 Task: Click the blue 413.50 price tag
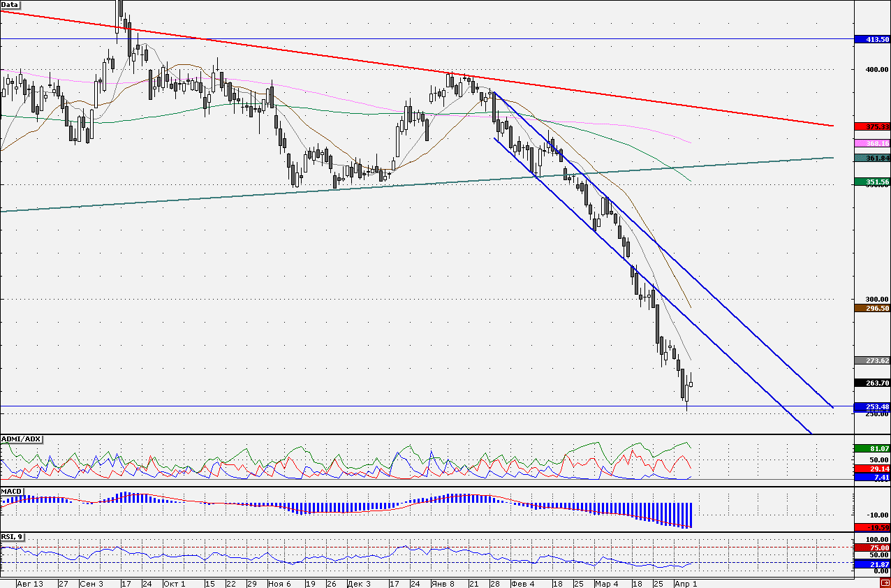point(872,40)
